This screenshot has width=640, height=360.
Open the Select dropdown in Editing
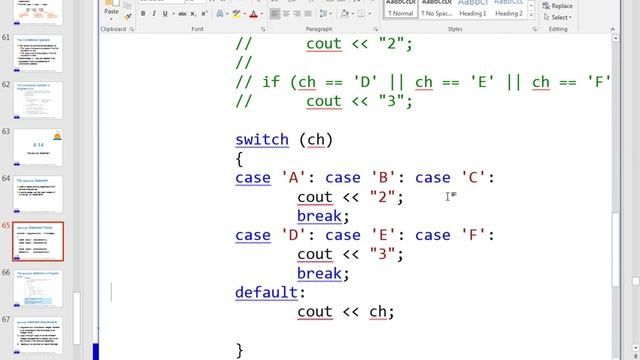(x=558, y=18)
